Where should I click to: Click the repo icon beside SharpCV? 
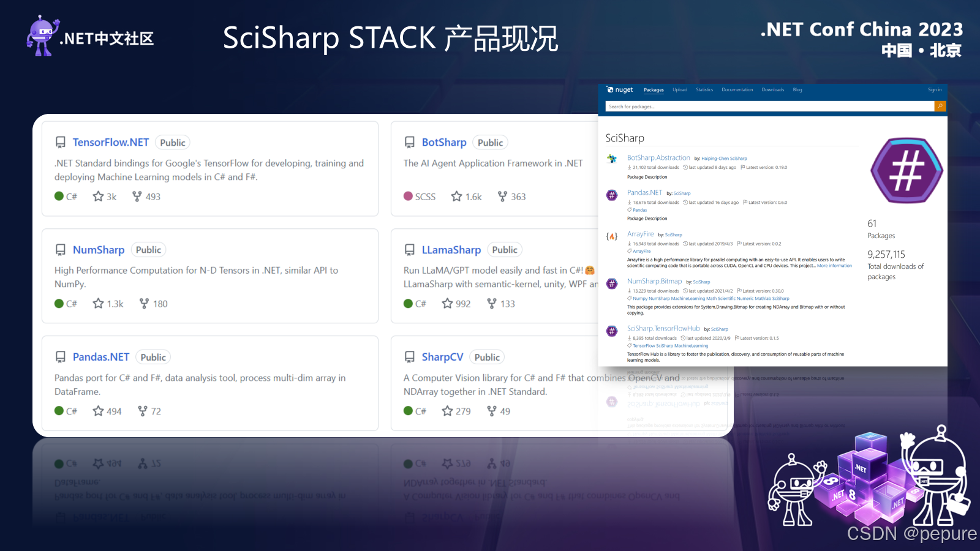point(410,357)
